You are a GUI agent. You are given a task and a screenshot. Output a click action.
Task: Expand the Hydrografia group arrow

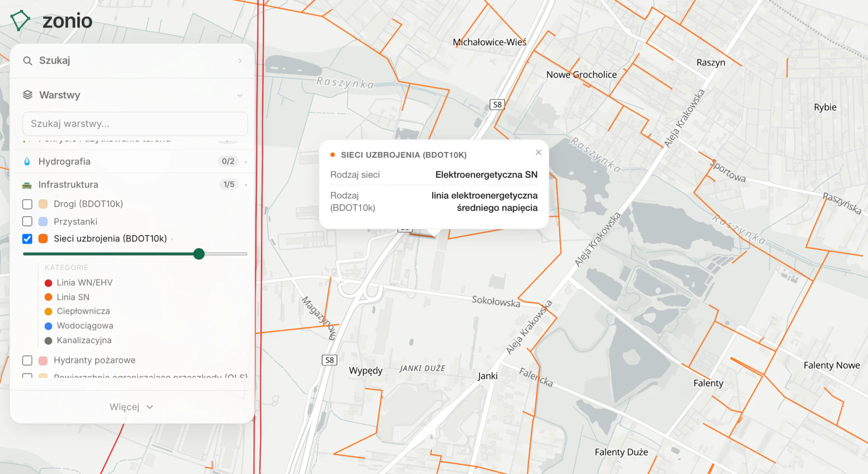246,162
